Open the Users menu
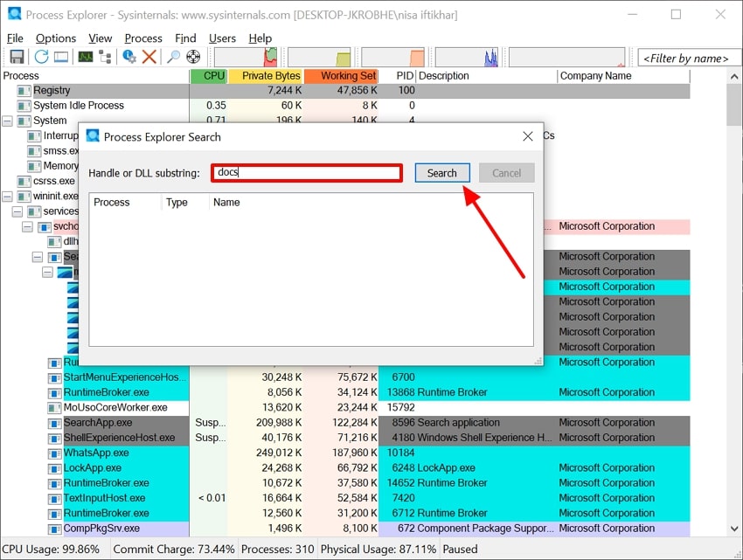The width and height of the screenshot is (743, 560). pos(222,38)
